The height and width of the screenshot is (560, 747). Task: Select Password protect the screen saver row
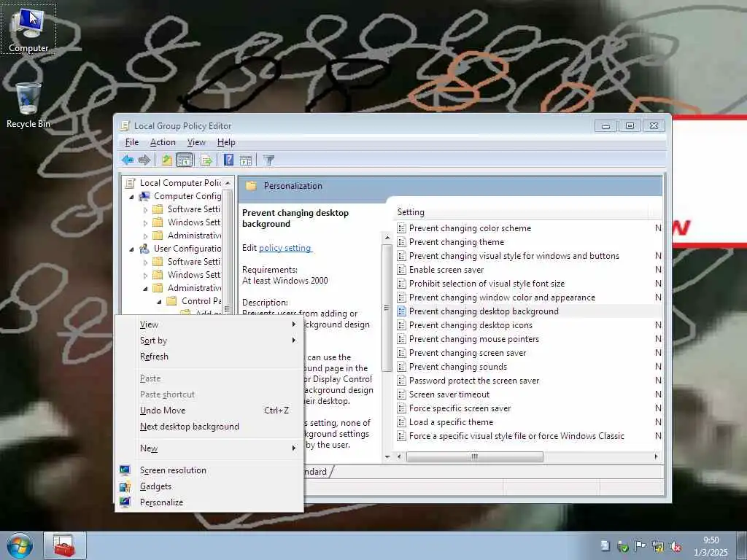pos(528,381)
